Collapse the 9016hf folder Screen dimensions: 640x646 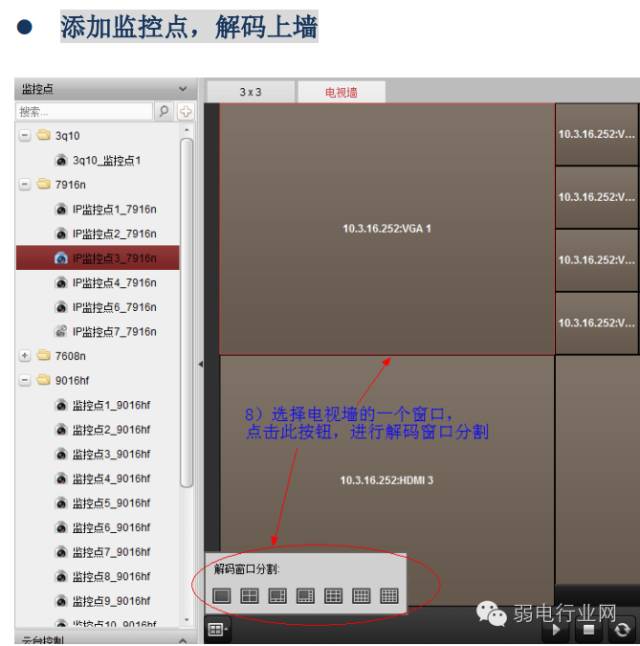(25, 380)
